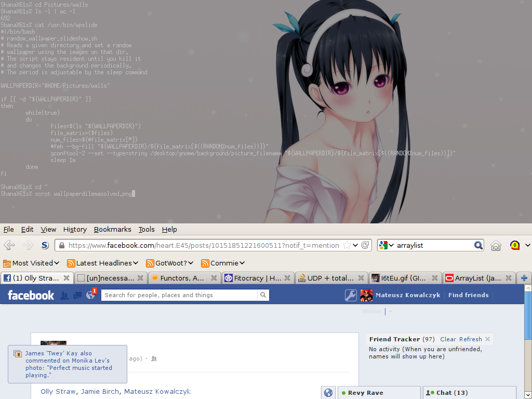Reload page using refresh icon
532x399 pixels.
(365, 245)
